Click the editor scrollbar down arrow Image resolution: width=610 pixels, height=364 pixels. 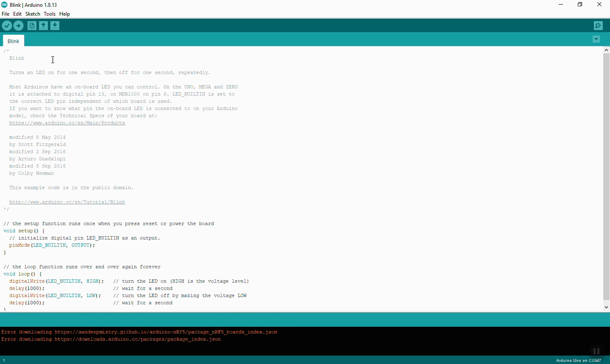click(x=607, y=307)
